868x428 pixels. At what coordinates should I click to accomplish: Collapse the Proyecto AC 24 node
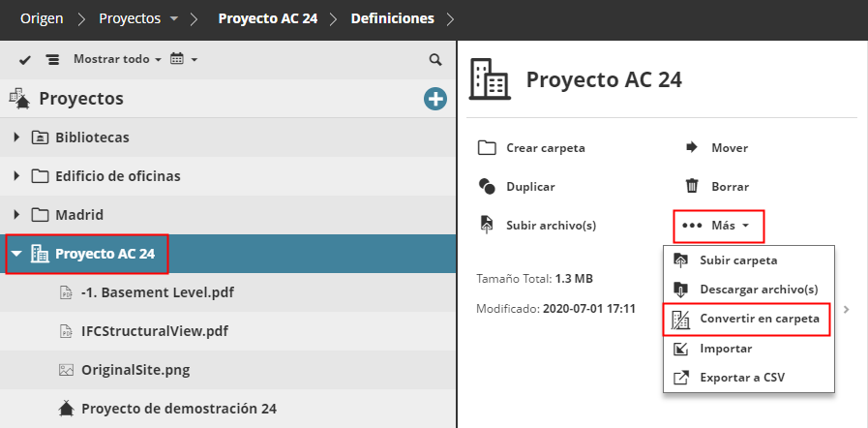16,255
